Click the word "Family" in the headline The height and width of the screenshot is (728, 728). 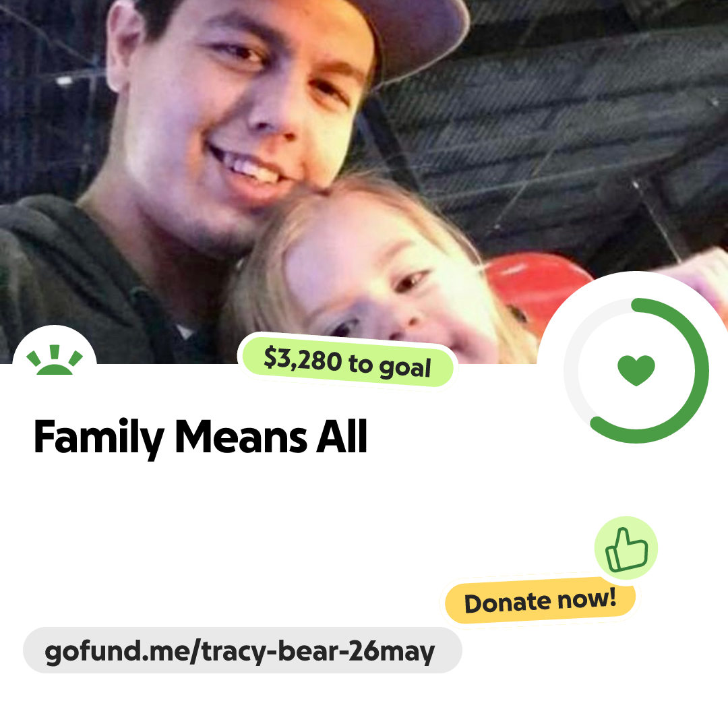tap(99, 437)
